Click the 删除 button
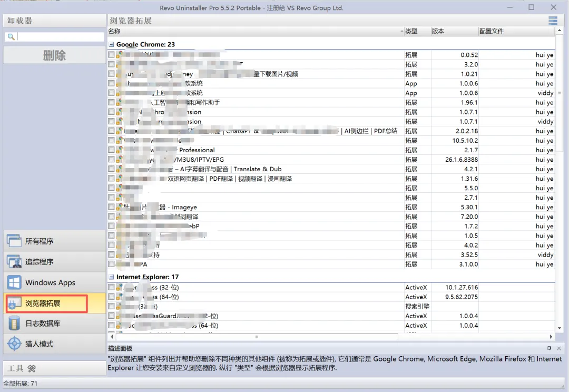The image size is (569, 392). [54, 55]
